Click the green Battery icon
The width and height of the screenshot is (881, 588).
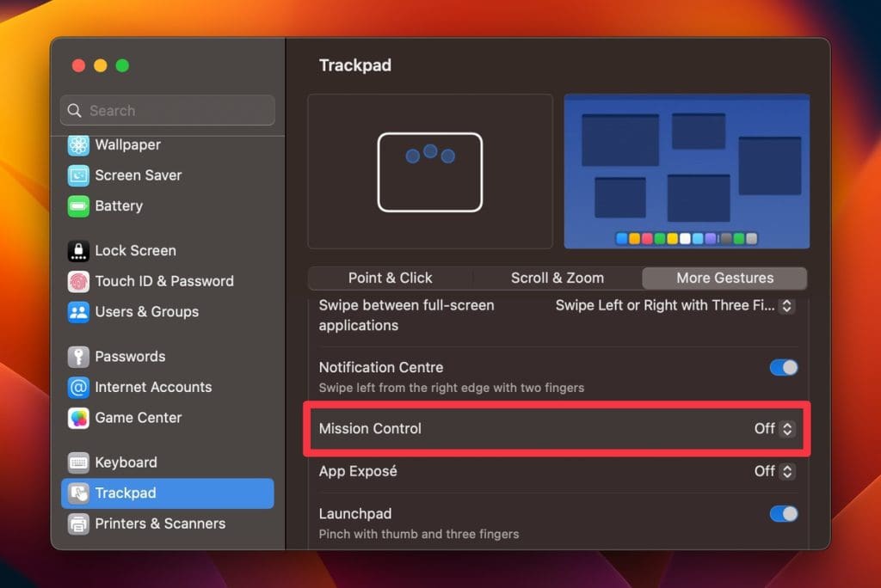coord(78,206)
